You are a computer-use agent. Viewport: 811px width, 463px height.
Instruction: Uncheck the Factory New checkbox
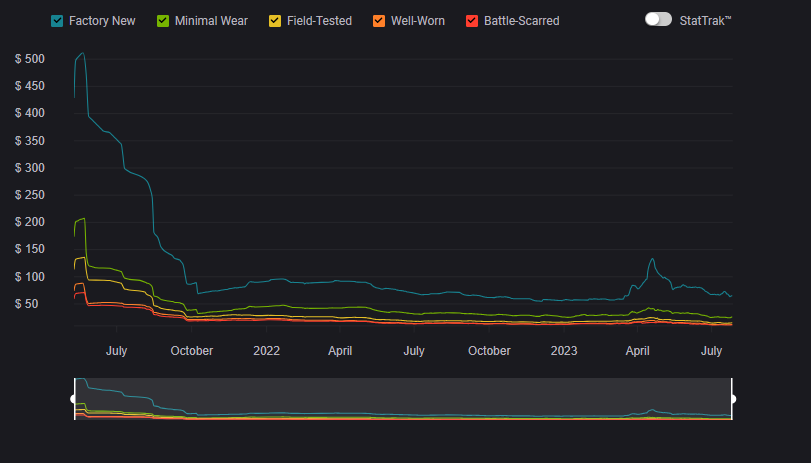[57, 20]
